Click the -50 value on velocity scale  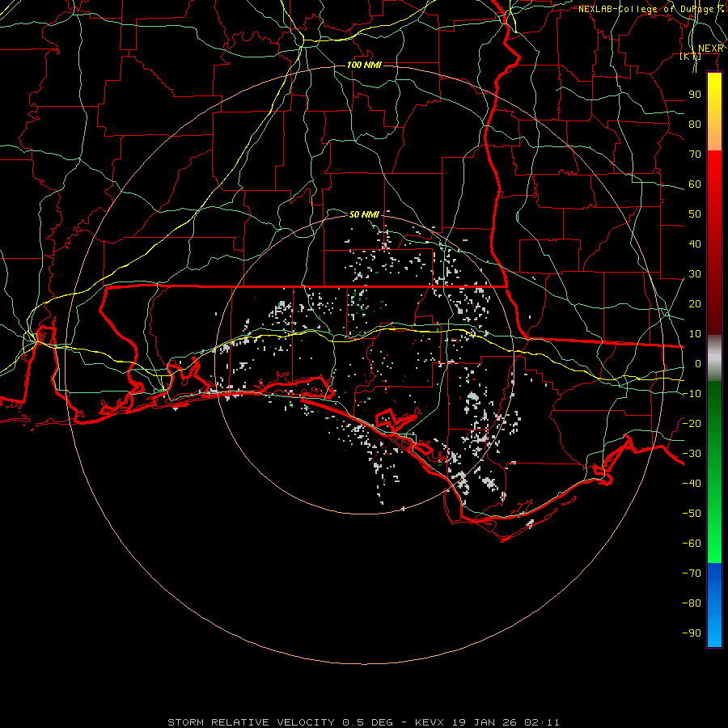point(692,513)
